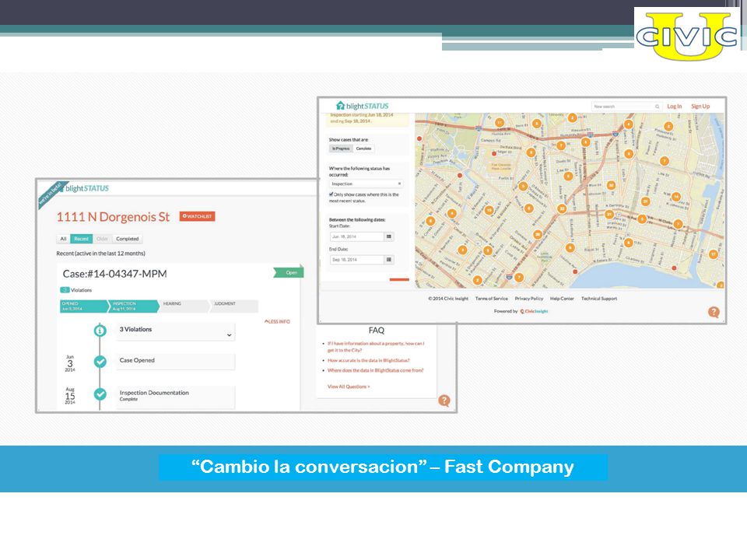Select the JUDGMENT stage in the case progress bar

click(234, 306)
